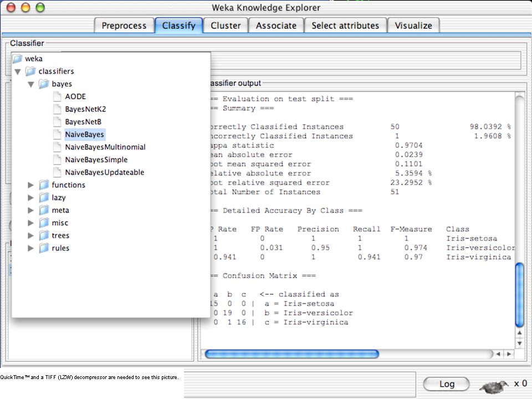Pick NaiveBayesUpdateable label in tree
Viewport: 532px width, 399px height.
[x=105, y=172]
